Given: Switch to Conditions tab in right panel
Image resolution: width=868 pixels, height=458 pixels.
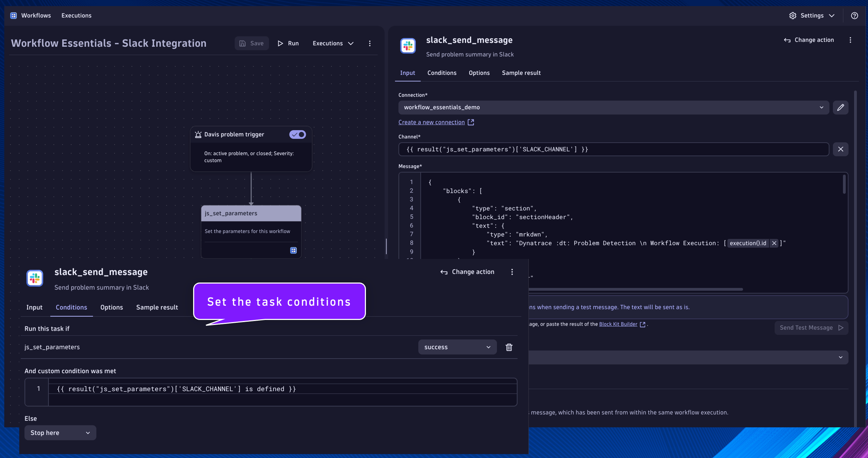Looking at the screenshot, I should click(x=442, y=73).
